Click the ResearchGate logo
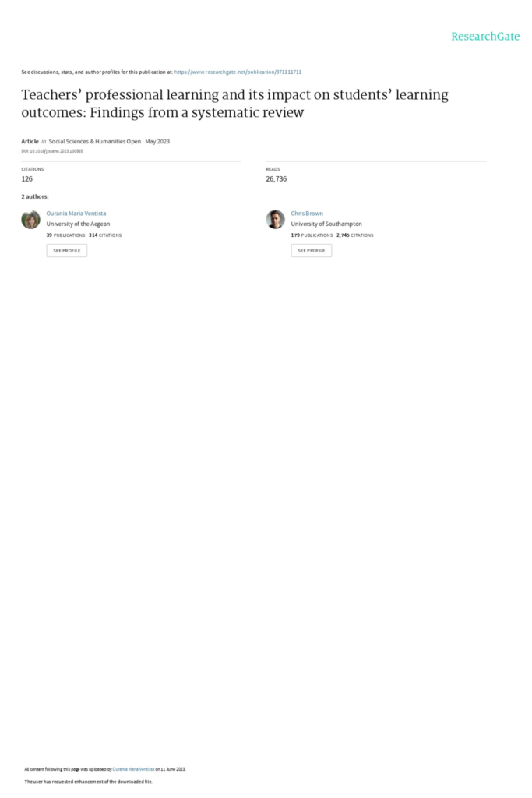The width and height of the screenshot is (532, 798). tap(485, 36)
